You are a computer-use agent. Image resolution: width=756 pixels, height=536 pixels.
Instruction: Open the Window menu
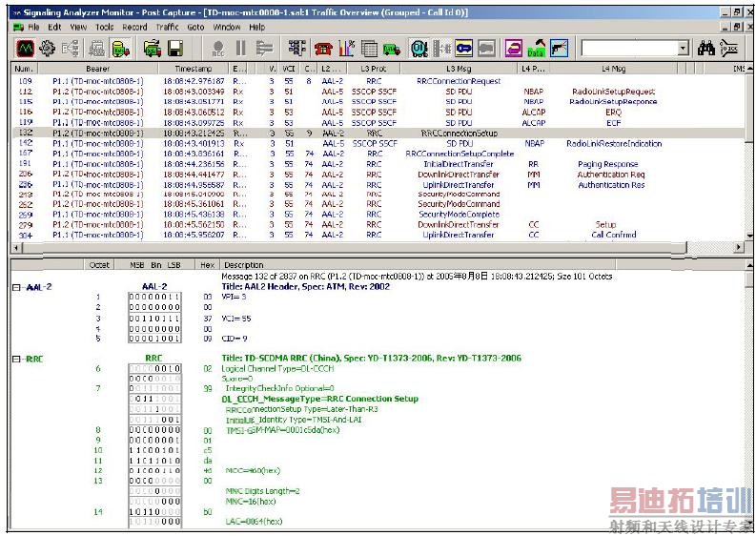227,27
